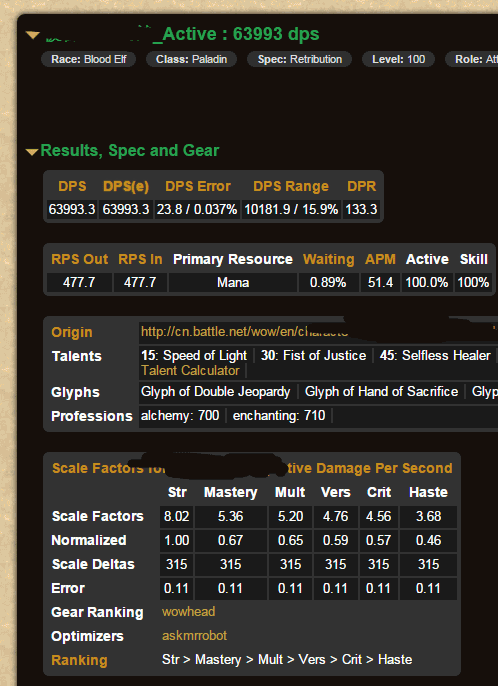The image size is (498, 686).
Task: Select the Class: Paladin badge
Action: point(191,60)
